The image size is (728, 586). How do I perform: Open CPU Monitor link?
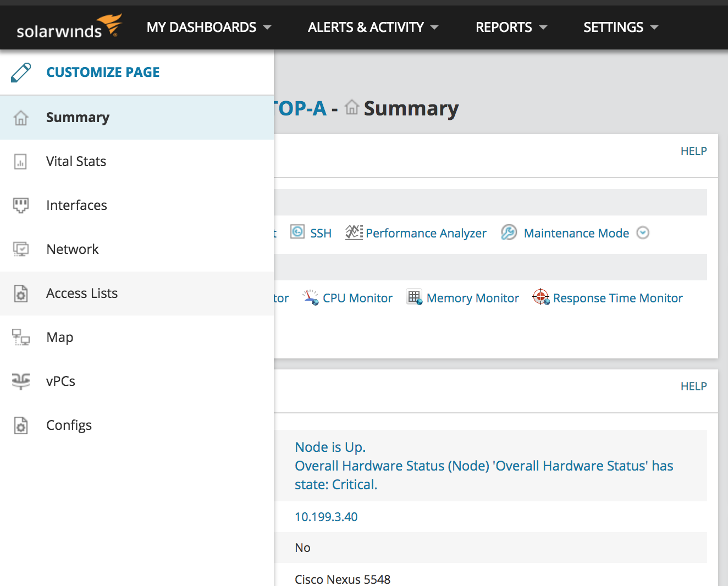tap(357, 298)
